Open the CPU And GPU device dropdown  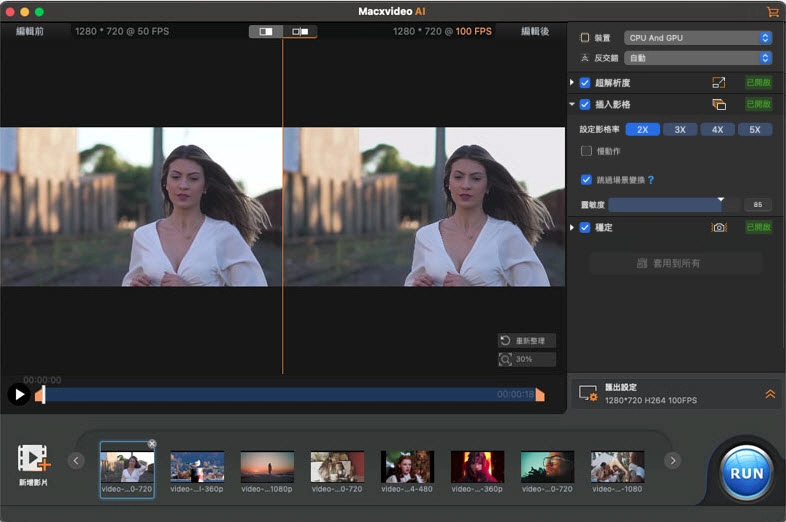click(698, 38)
